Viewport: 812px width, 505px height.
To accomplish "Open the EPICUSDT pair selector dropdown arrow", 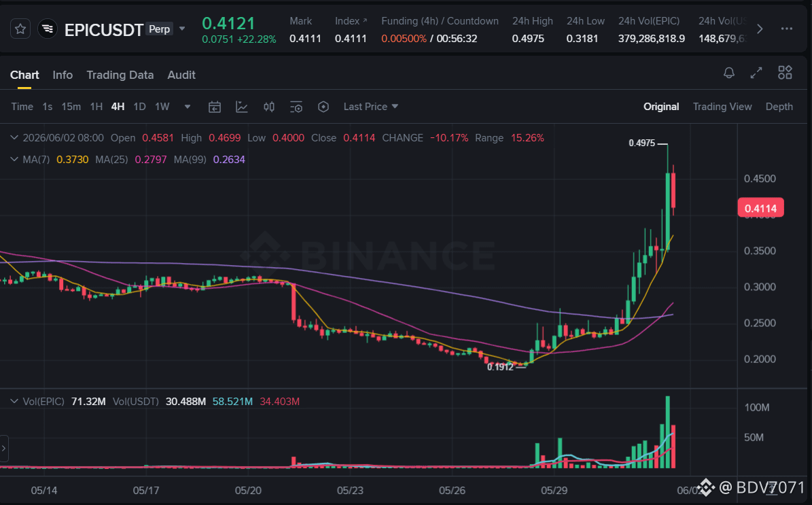I will (x=182, y=29).
